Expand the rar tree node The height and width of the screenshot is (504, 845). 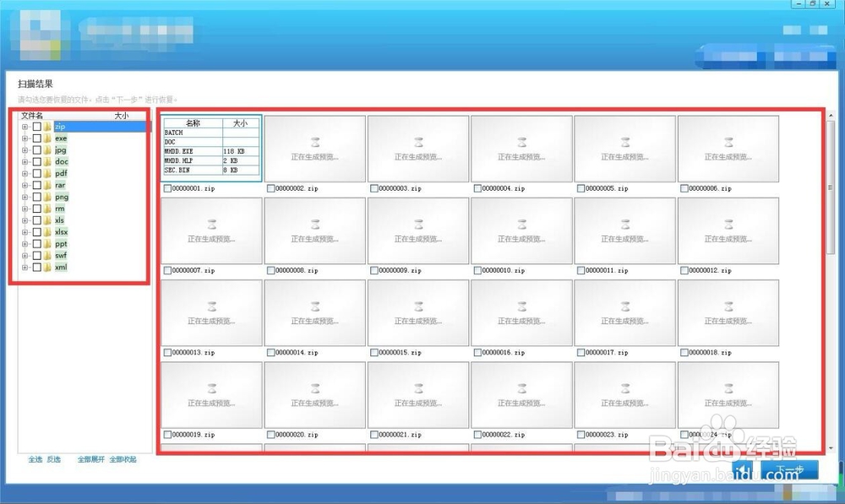[25, 185]
